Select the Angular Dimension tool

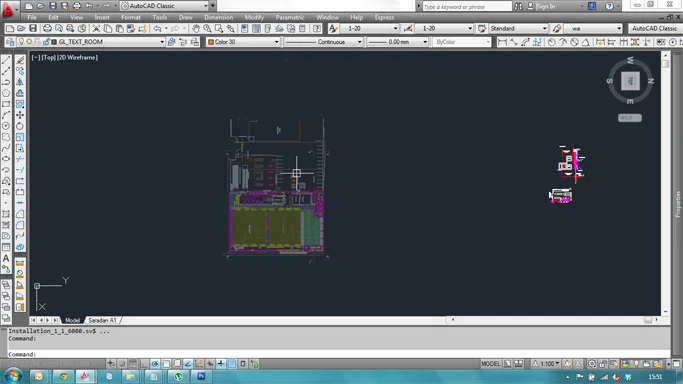586,42
